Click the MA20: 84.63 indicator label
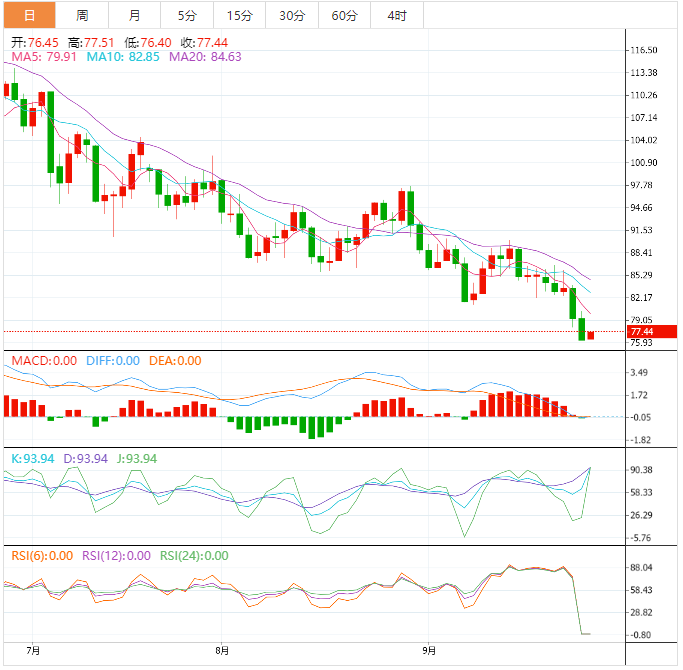Viewport: 683px width, 670px height. pos(205,57)
